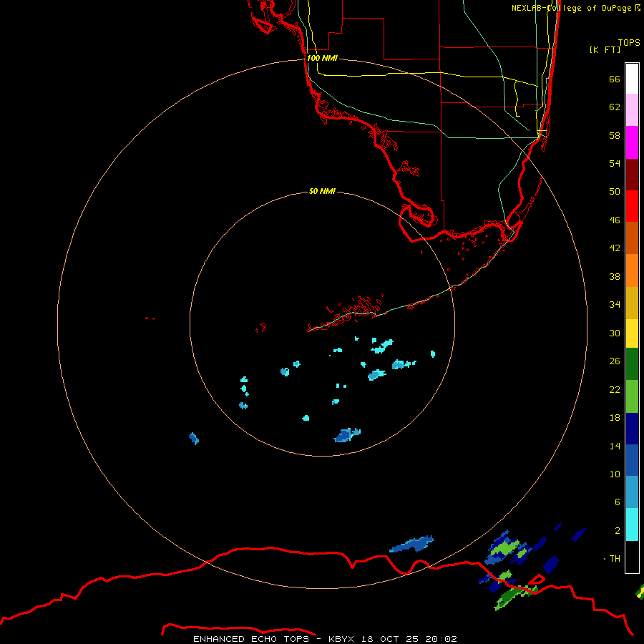Choose the bright red swatch in the scale

(x=632, y=206)
